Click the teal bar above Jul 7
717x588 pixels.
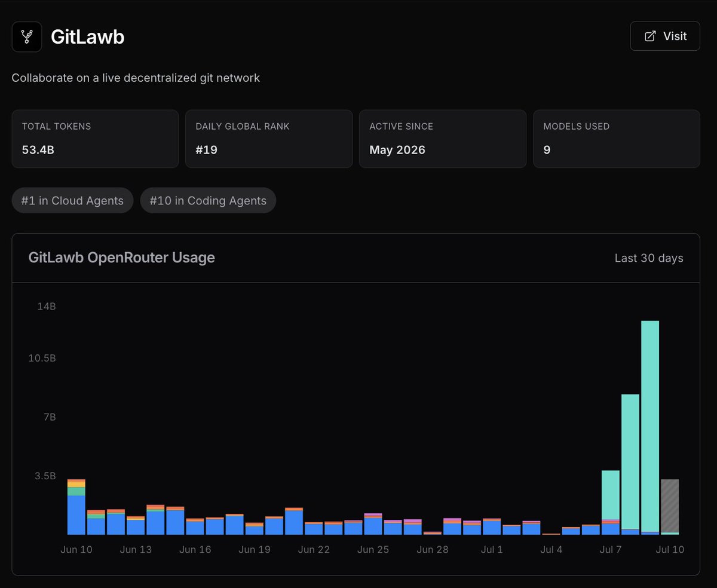pos(611,495)
